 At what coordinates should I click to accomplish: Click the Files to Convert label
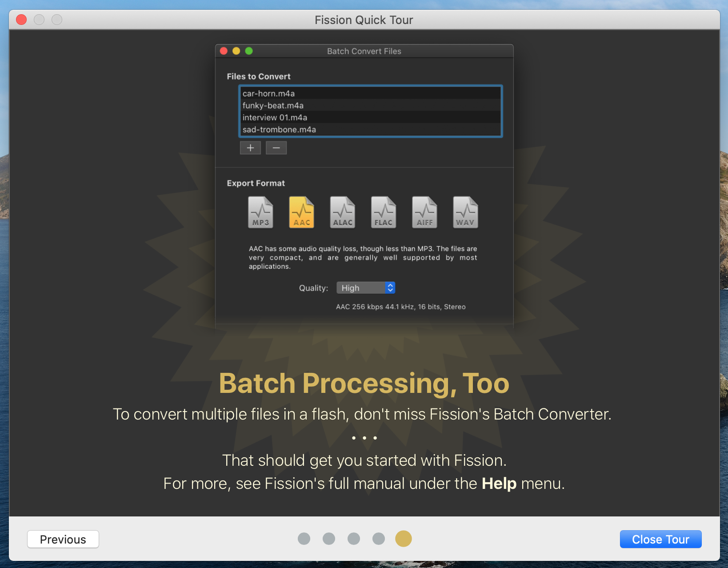tap(259, 76)
